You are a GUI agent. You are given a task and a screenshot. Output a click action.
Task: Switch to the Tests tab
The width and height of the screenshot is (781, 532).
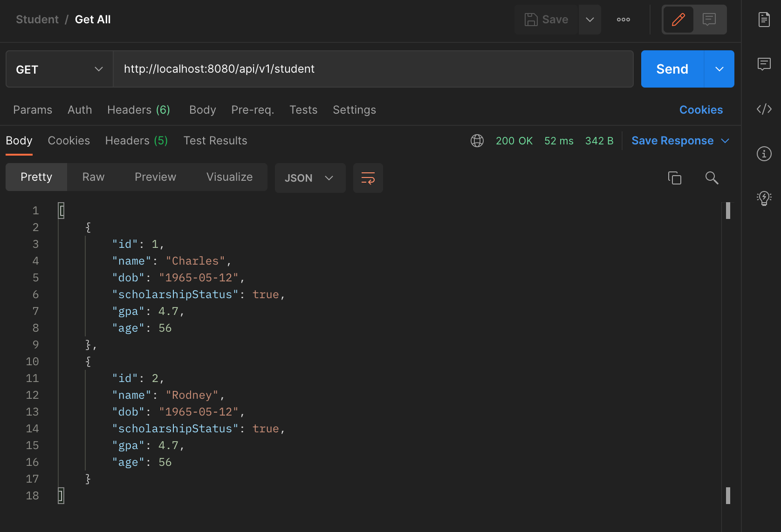click(303, 110)
